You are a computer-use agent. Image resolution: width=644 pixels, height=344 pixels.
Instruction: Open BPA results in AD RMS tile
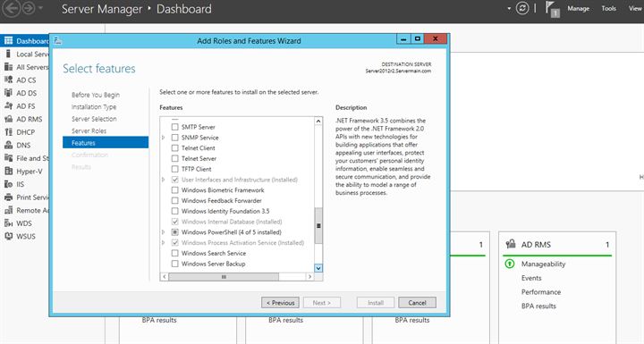coord(538,306)
